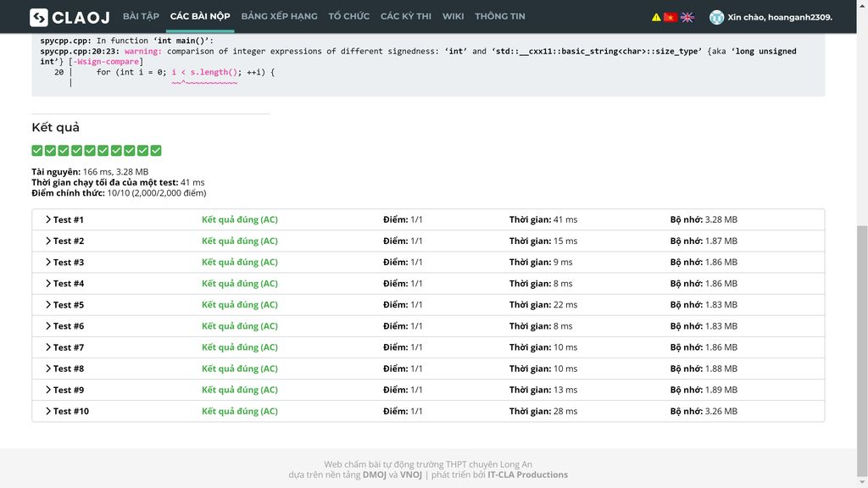Screen dimensions: 868x488
Task: Click 'Kết quả đúng (AC)' for Test #1
Action: tap(240, 219)
